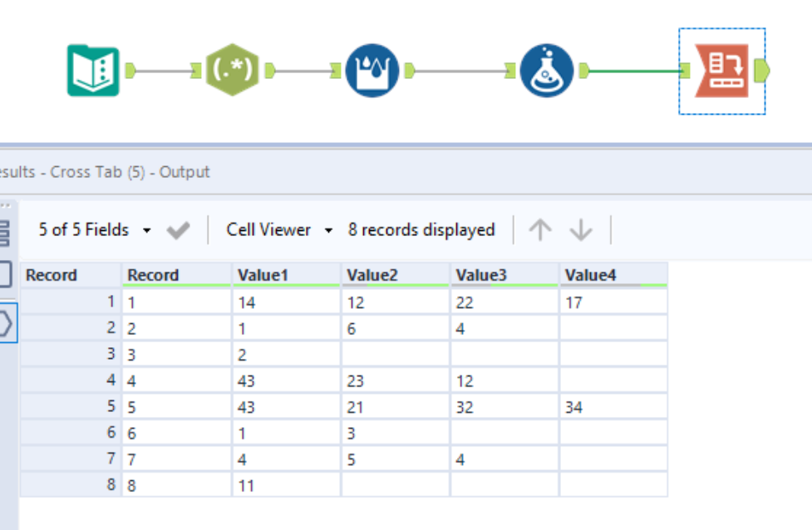
Task: Expand the Cell Viewer dropdown
Action: (278, 230)
